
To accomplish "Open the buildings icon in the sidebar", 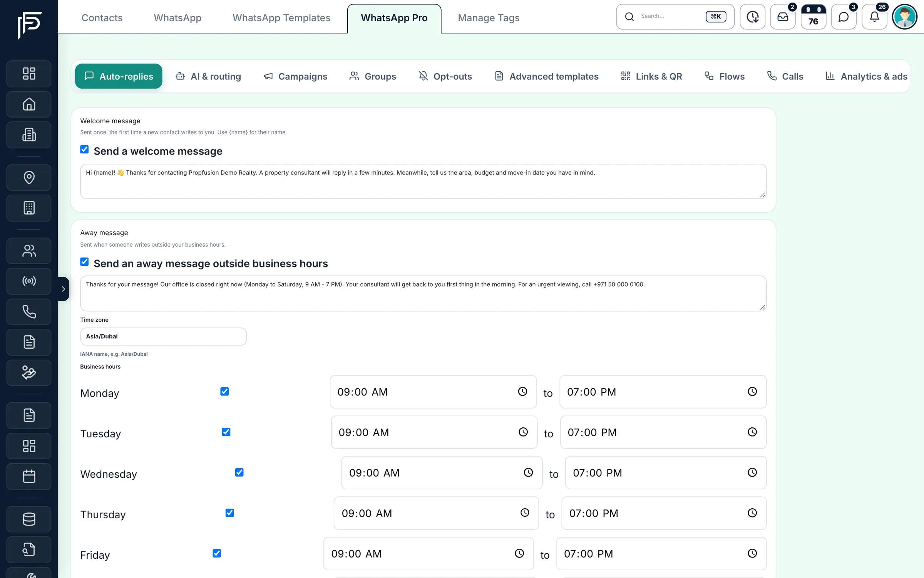I will coord(29,135).
